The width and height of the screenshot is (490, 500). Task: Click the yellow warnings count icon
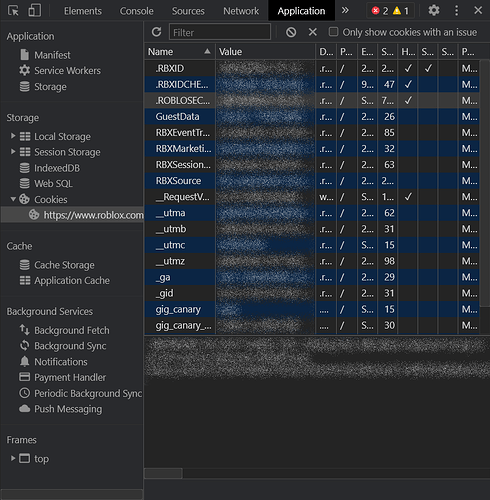click(x=397, y=11)
